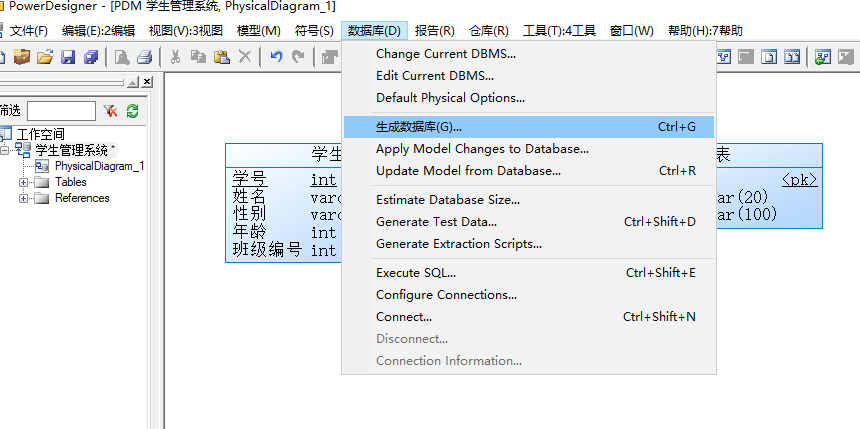Viewport: 860px width, 429px height.
Task: Expand the References folder
Action: point(23,198)
